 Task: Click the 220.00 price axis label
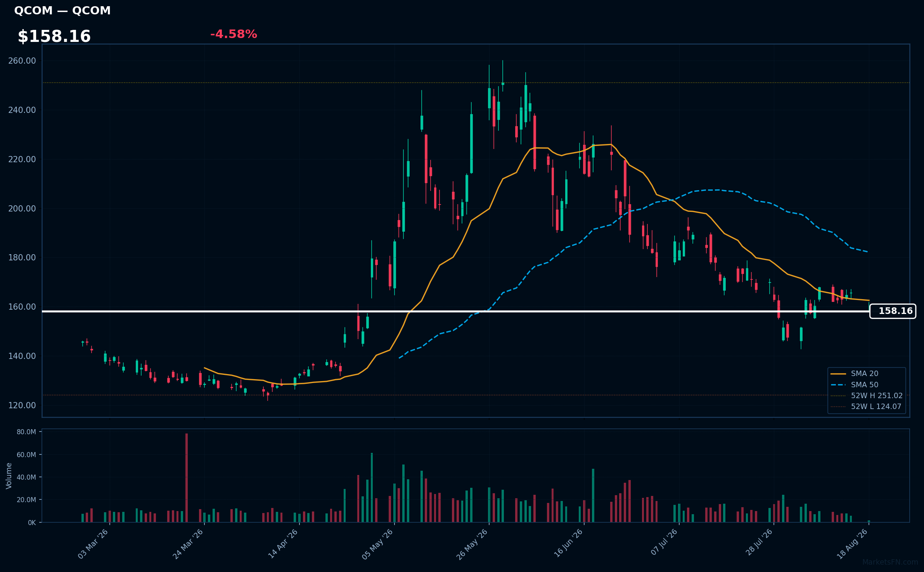coord(22,159)
